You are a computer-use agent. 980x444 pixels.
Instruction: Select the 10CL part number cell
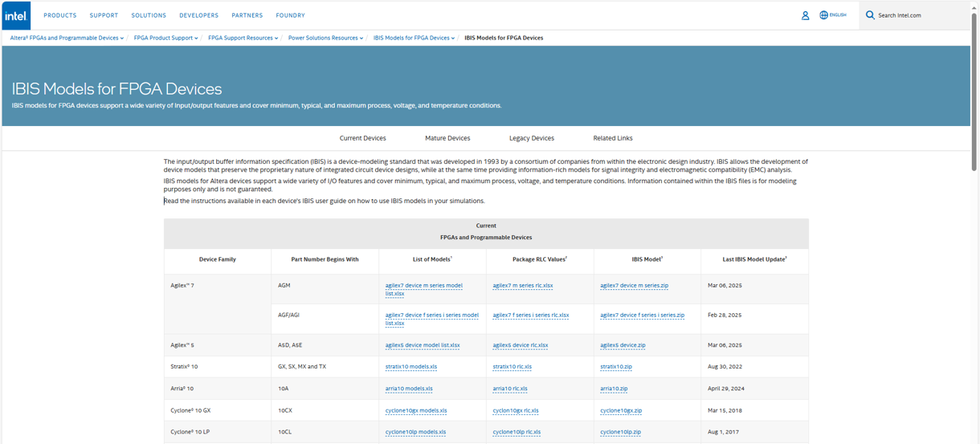(325, 432)
